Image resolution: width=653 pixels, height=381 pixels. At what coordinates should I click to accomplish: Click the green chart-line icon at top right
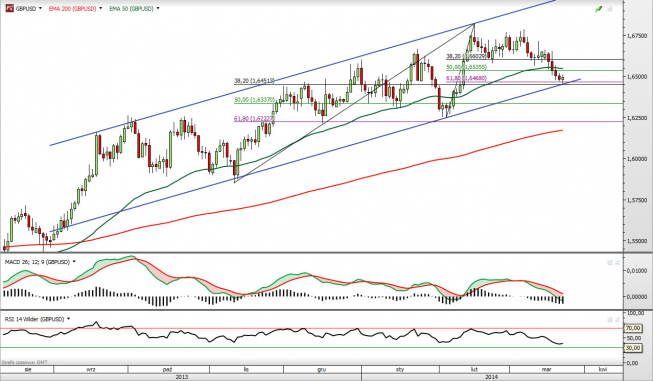599,9
